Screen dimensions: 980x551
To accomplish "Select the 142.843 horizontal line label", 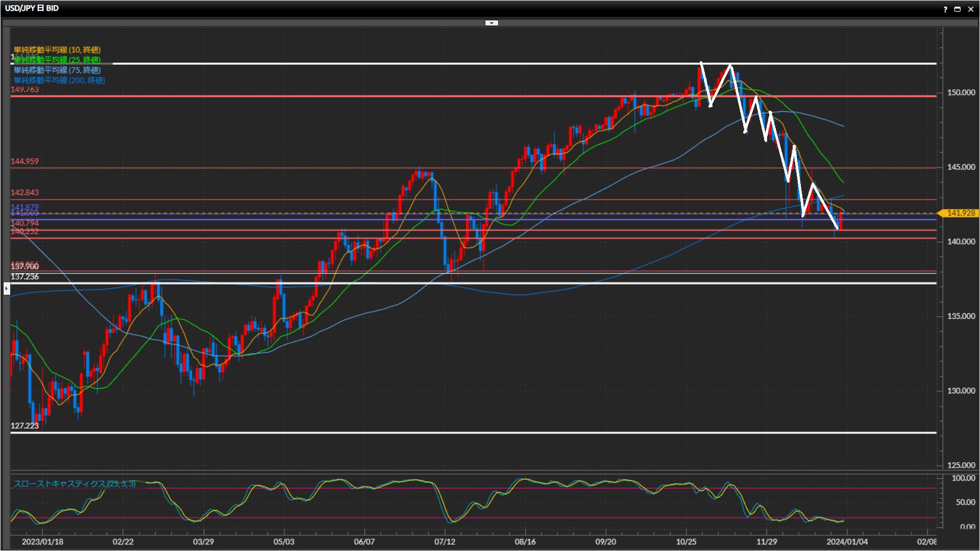I will tap(24, 192).
